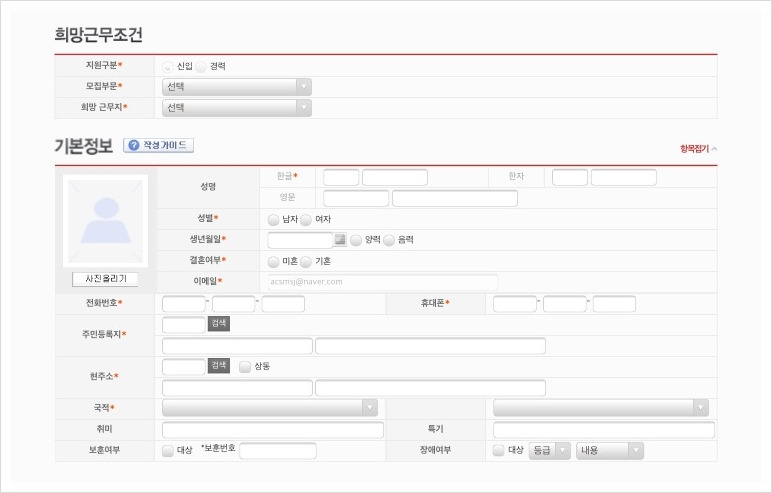The width and height of the screenshot is (772, 493).
Task: Select 음력 calendar type radio
Action: [389, 240]
